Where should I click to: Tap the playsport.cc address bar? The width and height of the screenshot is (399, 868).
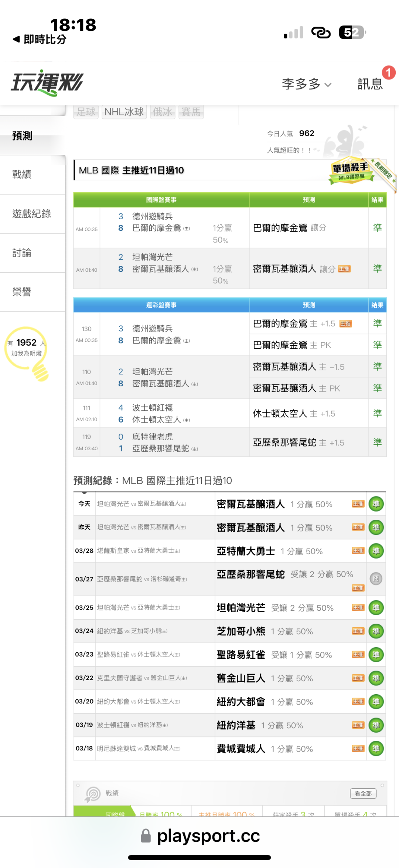pyautogui.click(x=201, y=836)
